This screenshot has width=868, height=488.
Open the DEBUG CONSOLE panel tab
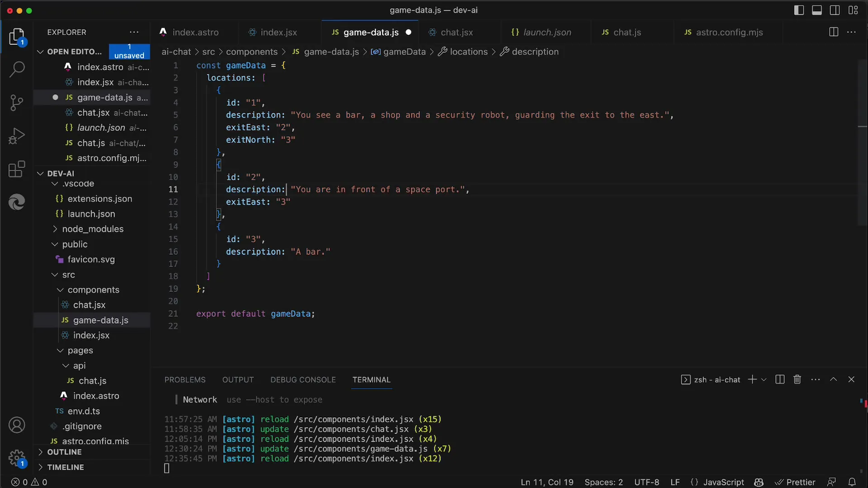tap(303, 380)
